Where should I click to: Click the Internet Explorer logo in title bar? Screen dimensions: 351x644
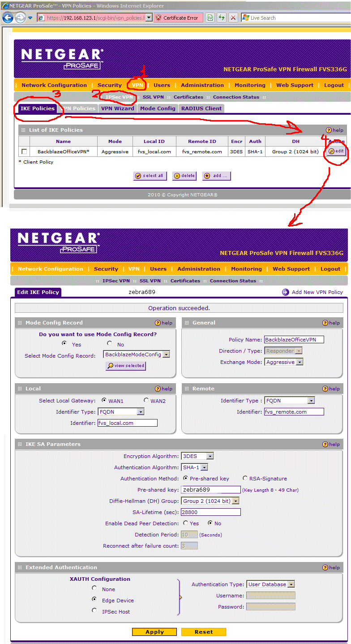[4, 6]
